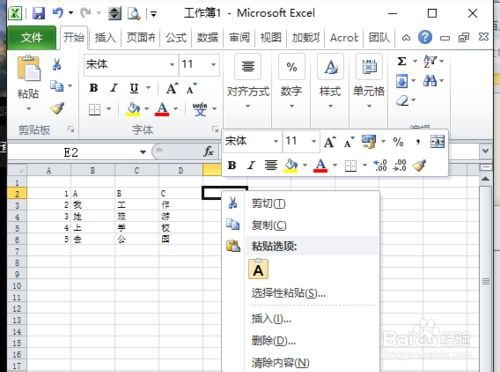Open mini toolbar font size dropdown
This screenshot has height=372, width=500.
[x=313, y=141]
